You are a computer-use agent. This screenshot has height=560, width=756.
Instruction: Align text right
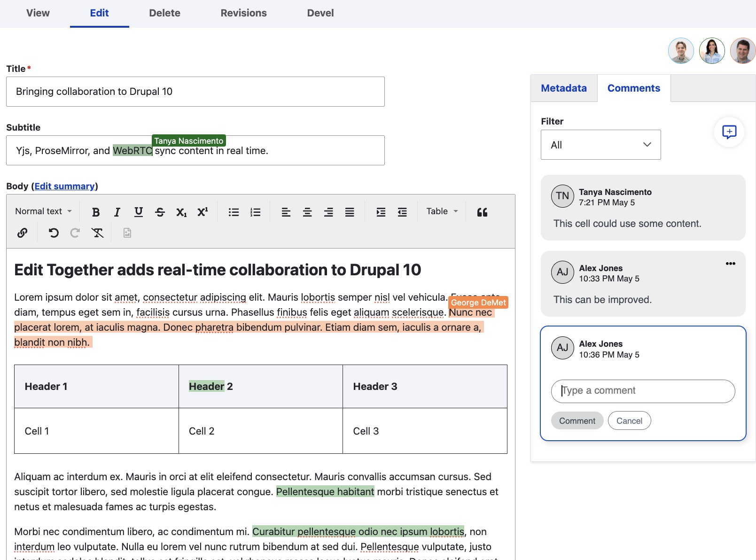(328, 212)
